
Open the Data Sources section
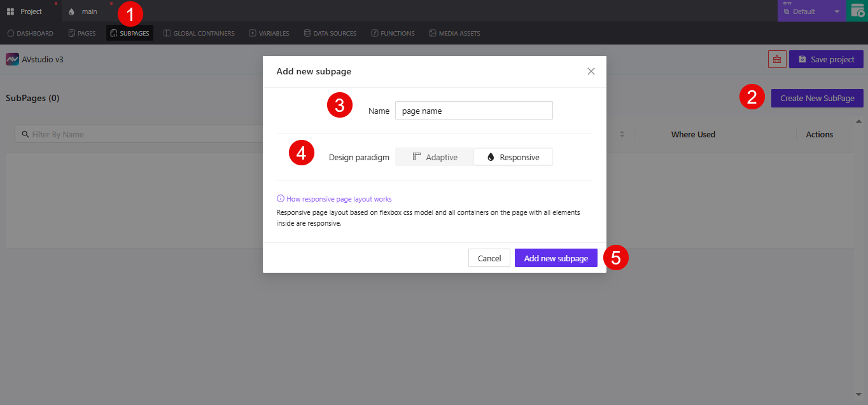coord(330,33)
